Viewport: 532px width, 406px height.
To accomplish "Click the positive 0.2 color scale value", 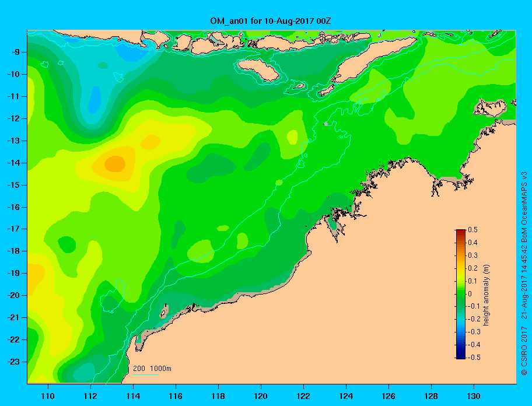I will pos(473,268).
